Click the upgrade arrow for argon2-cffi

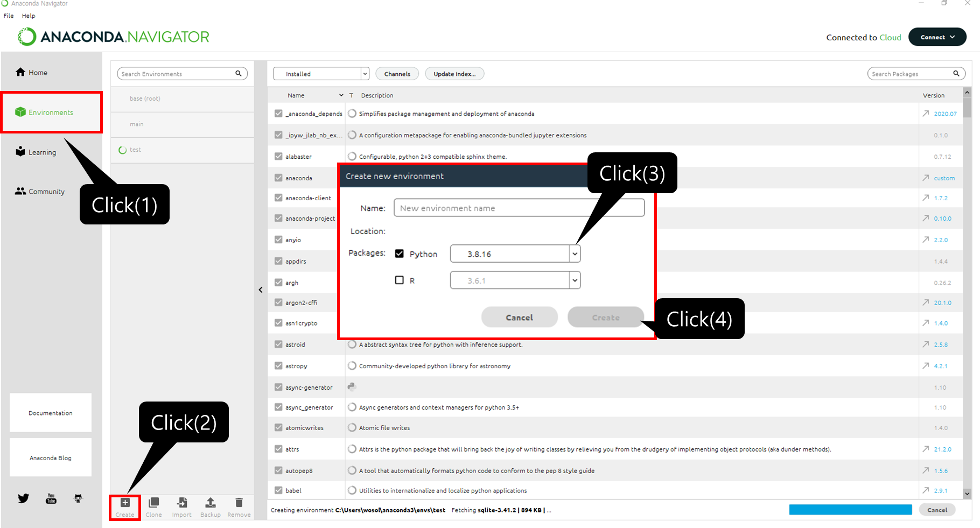pos(926,302)
